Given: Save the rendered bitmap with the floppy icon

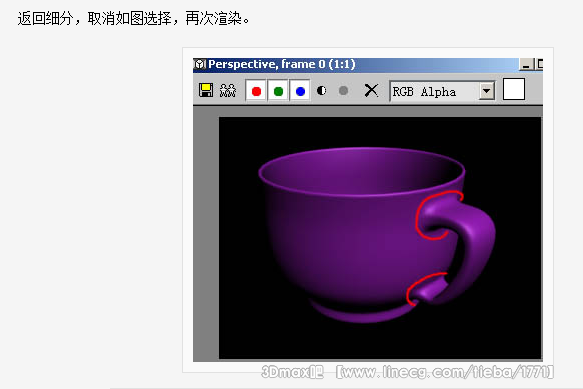Looking at the screenshot, I should (x=206, y=90).
